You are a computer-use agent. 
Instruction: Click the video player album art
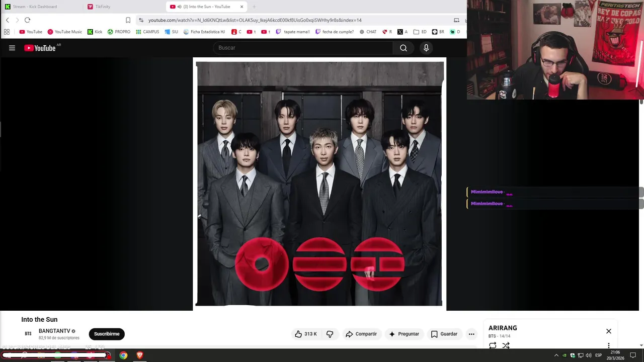[x=319, y=184]
